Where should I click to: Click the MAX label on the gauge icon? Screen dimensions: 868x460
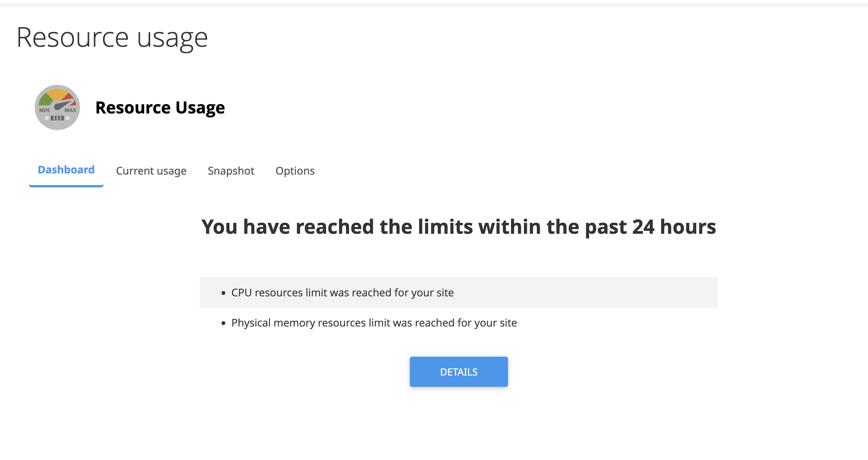coord(70,110)
